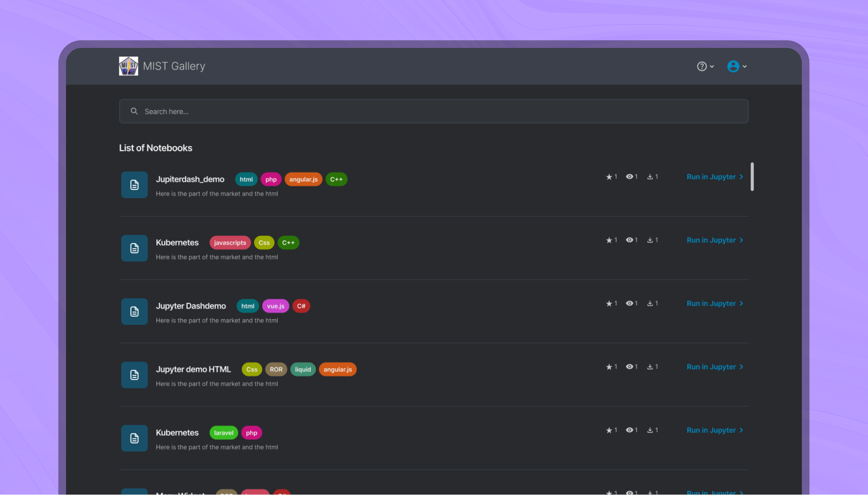The height and width of the screenshot is (495, 868).
Task: Click the download icon for Jupyter demo HTML
Action: (651, 367)
